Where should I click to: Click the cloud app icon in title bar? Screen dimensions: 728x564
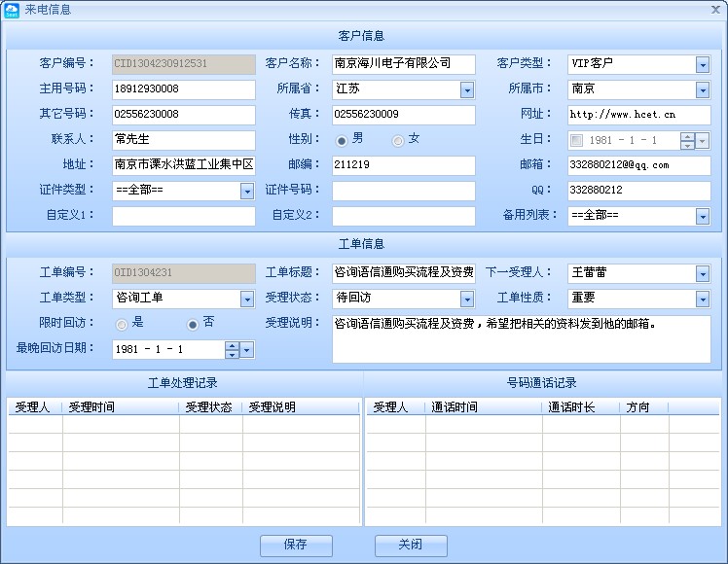tap(12, 10)
